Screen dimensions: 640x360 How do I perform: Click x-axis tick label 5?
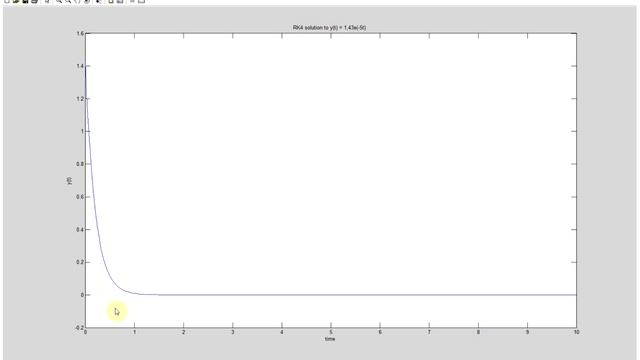coord(331,332)
